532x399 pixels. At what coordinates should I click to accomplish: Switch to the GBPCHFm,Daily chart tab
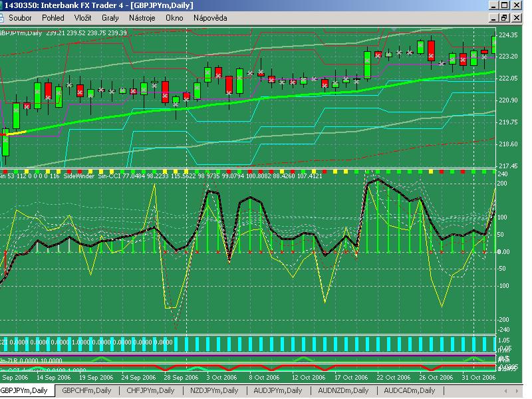[86, 390]
